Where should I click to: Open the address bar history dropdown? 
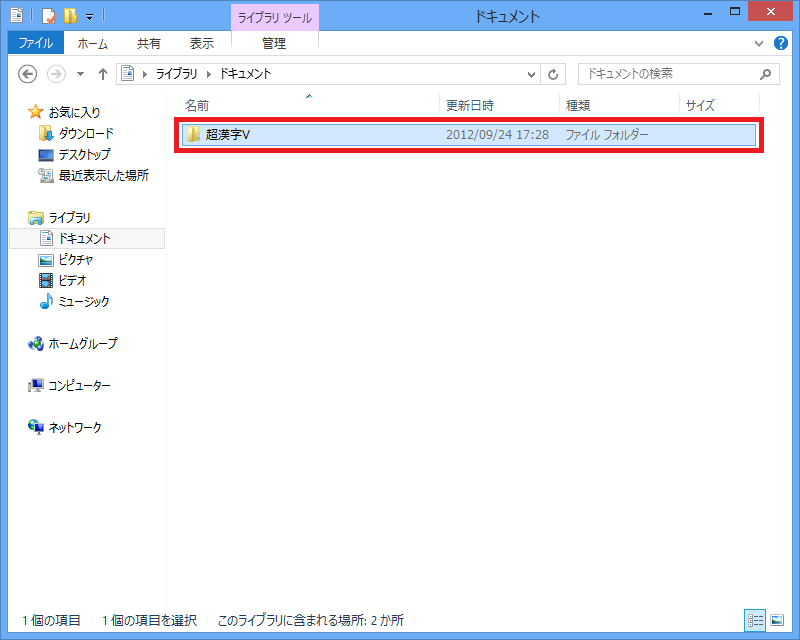pyautogui.click(x=532, y=74)
